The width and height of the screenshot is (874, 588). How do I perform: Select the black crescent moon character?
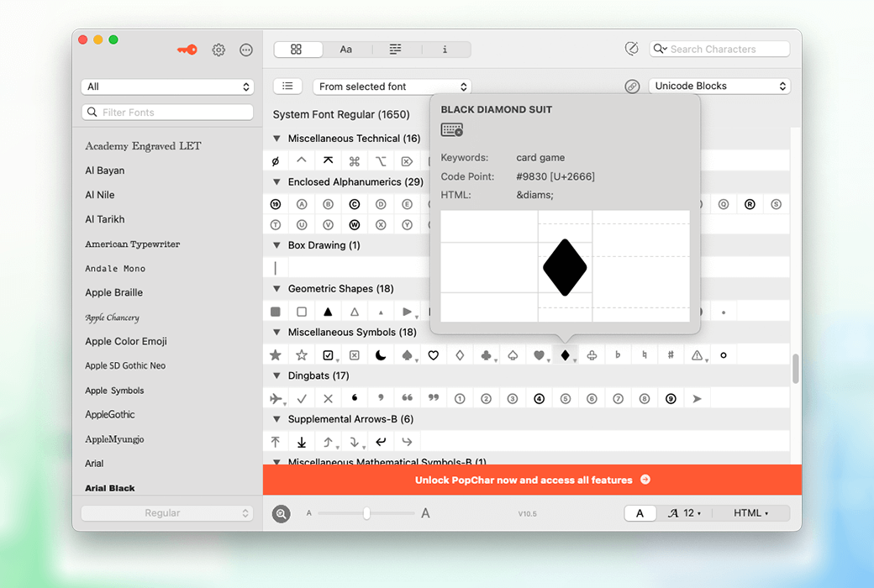click(381, 355)
